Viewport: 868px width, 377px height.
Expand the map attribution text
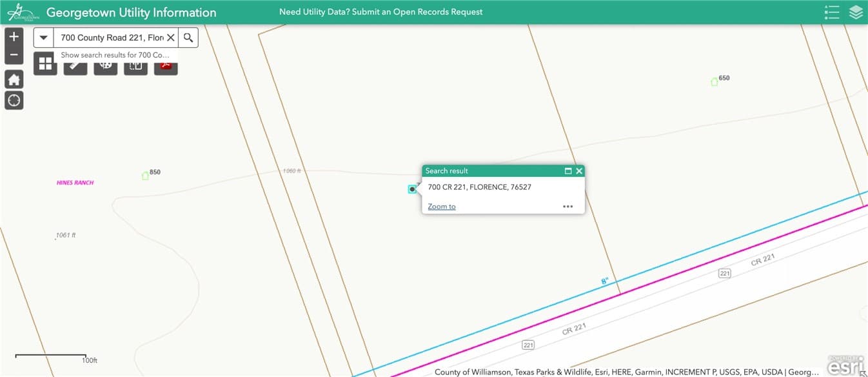[x=626, y=372]
